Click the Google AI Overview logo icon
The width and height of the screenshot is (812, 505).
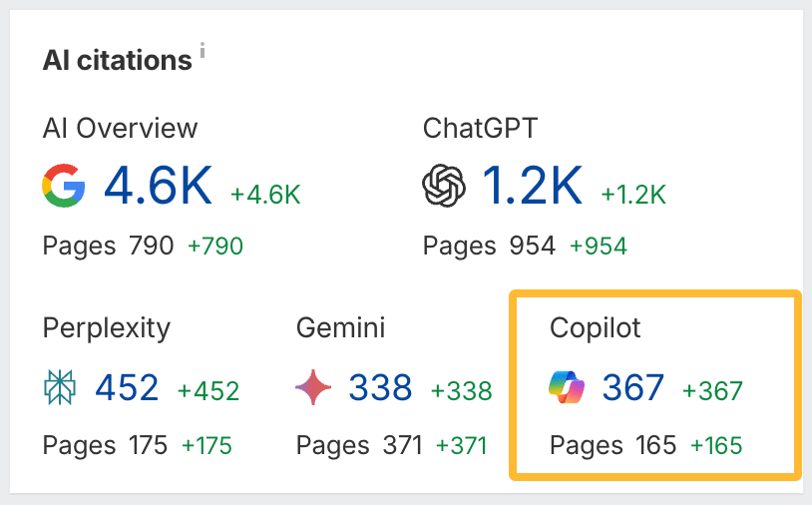(64, 187)
